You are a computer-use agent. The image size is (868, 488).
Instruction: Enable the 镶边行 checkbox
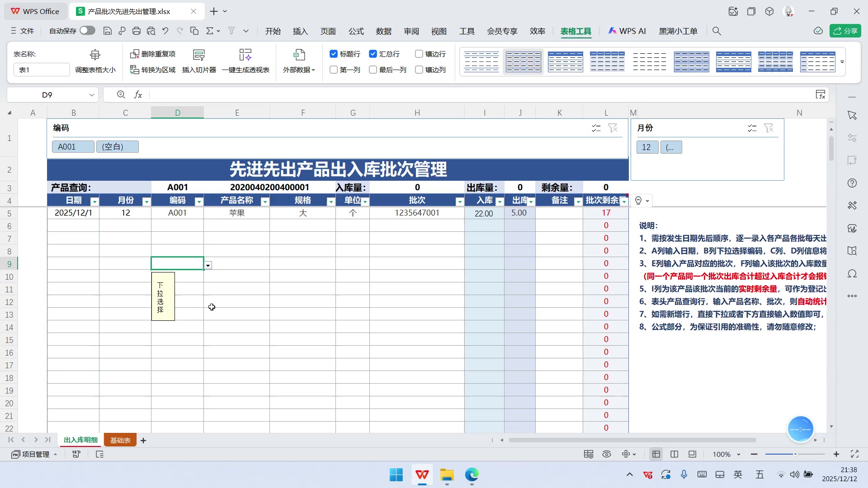[419, 54]
